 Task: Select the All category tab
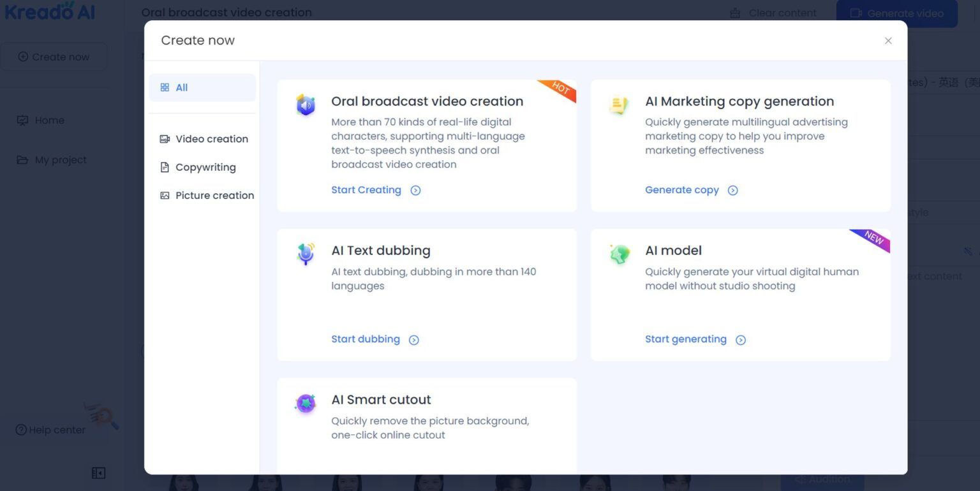click(180, 87)
